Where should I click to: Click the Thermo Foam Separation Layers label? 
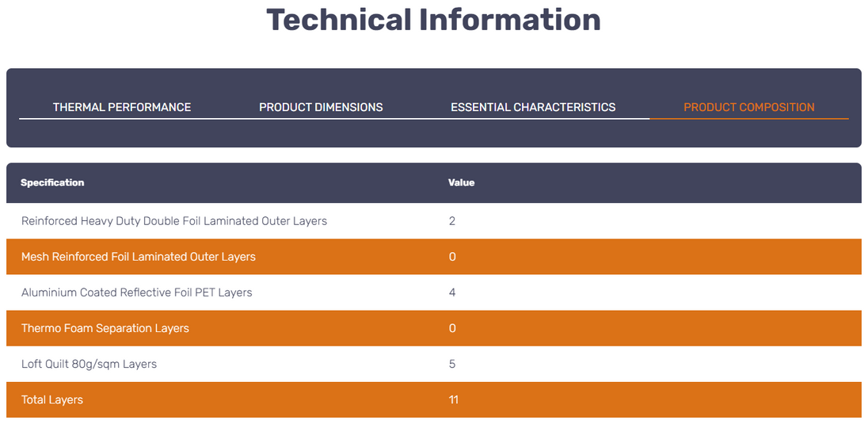tap(105, 328)
